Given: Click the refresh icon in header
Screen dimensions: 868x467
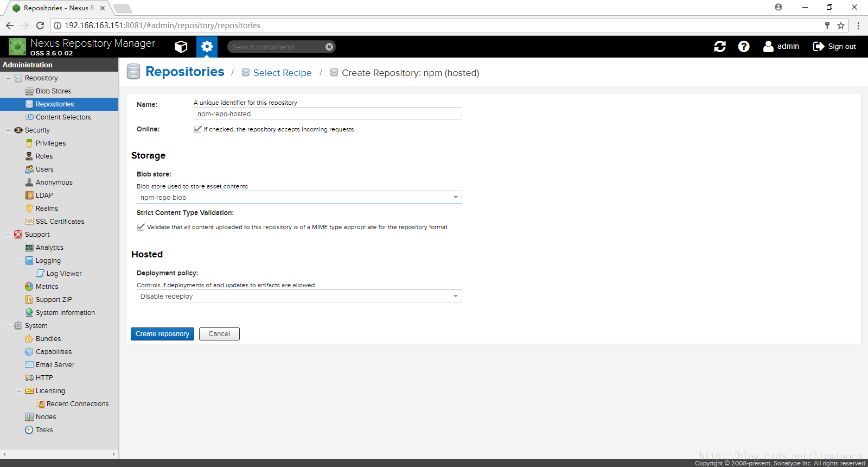Looking at the screenshot, I should pos(720,47).
